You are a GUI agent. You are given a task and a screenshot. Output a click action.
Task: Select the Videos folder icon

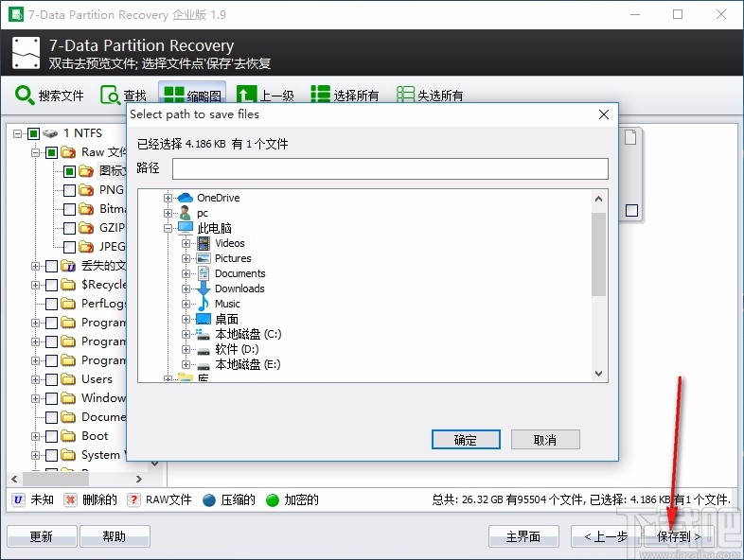pyautogui.click(x=204, y=243)
